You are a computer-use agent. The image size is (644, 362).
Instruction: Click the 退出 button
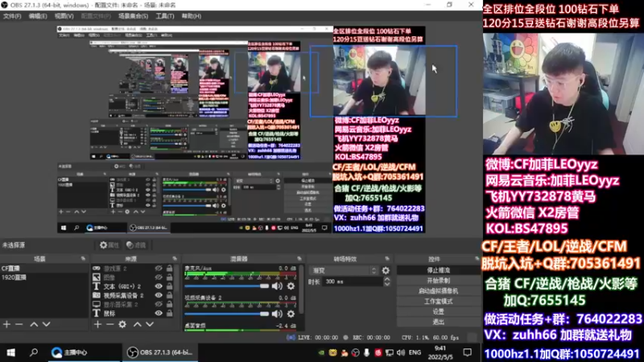(x=438, y=322)
